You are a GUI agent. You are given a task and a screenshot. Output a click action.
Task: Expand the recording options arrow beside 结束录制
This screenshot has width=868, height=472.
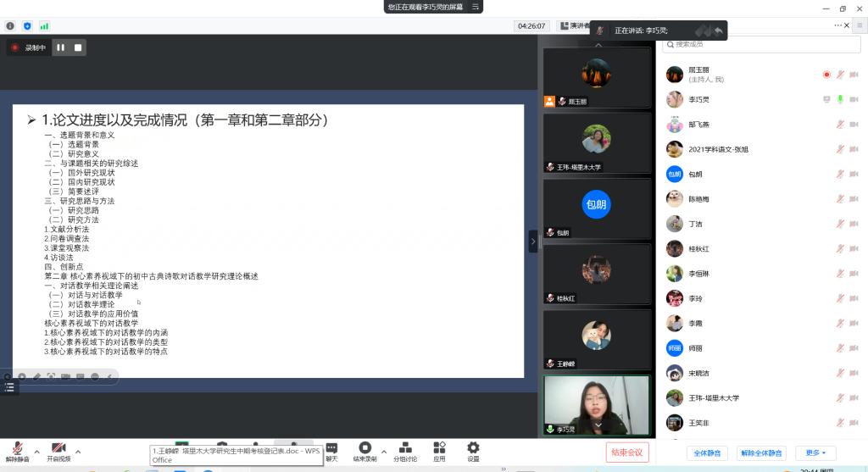(384, 451)
